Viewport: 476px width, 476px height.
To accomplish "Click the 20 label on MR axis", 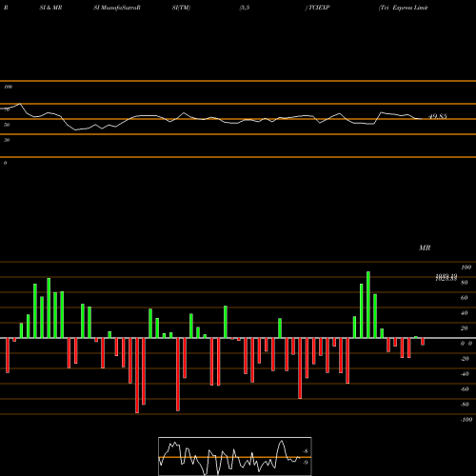I will tap(464, 328).
